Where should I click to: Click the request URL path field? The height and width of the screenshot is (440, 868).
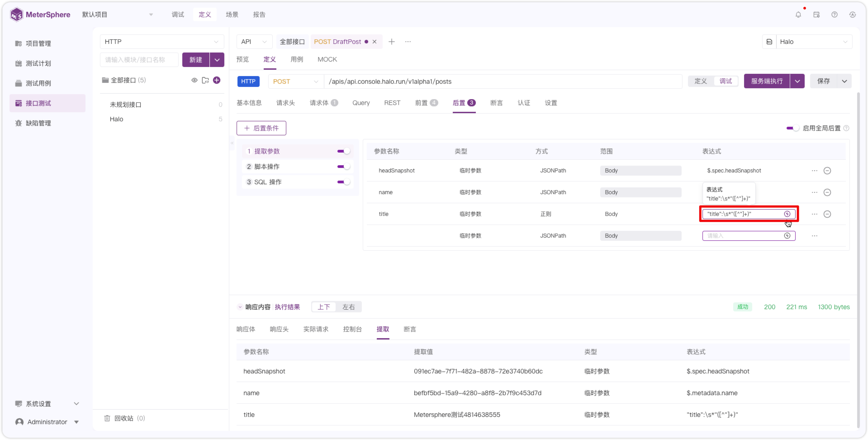click(x=503, y=81)
